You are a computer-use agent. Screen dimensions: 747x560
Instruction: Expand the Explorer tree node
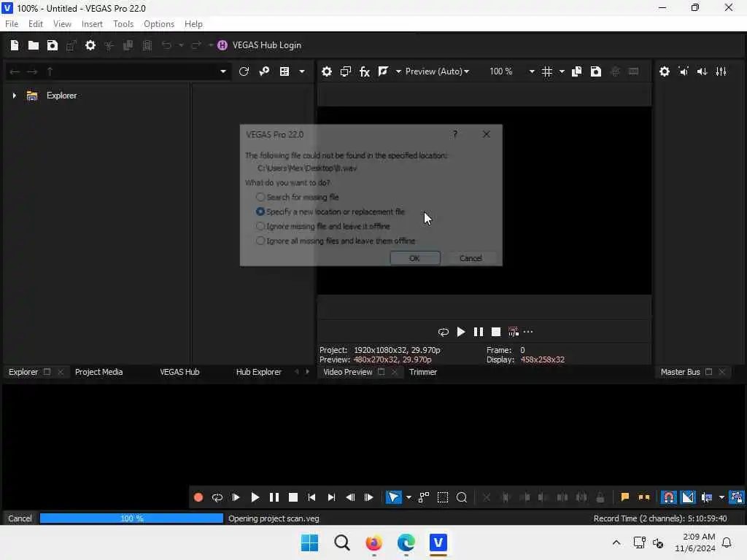(x=15, y=96)
